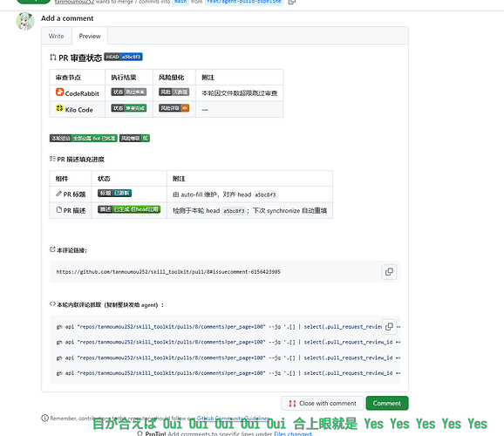Click the tanmoumou252 username link
Image resolution: width=504 pixels, height=436 pixels.
pyautogui.click(x=75, y=2)
